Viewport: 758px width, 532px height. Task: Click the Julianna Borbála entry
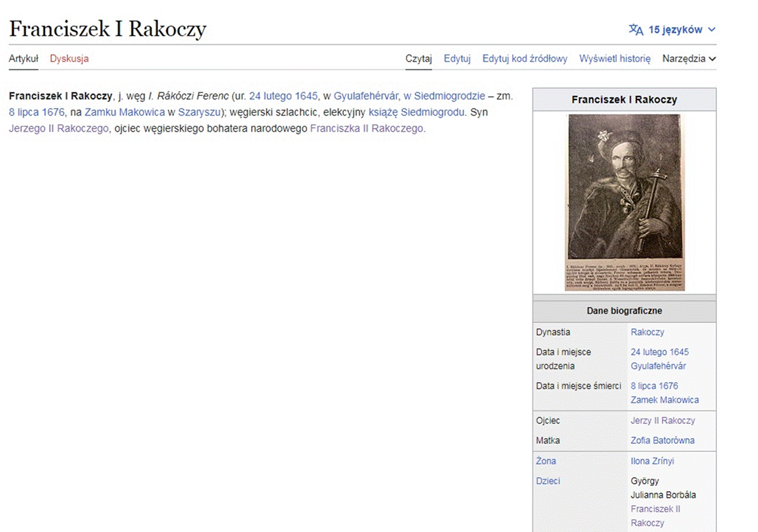663,495
